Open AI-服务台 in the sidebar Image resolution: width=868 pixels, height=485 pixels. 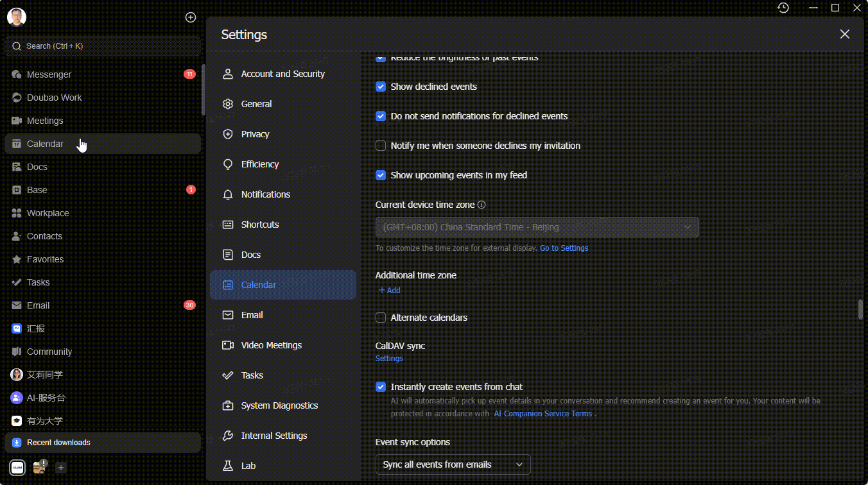click(103, 398)
